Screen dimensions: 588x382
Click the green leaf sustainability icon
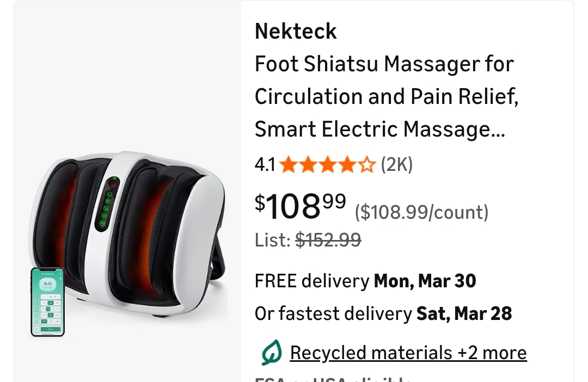(271, 353)
